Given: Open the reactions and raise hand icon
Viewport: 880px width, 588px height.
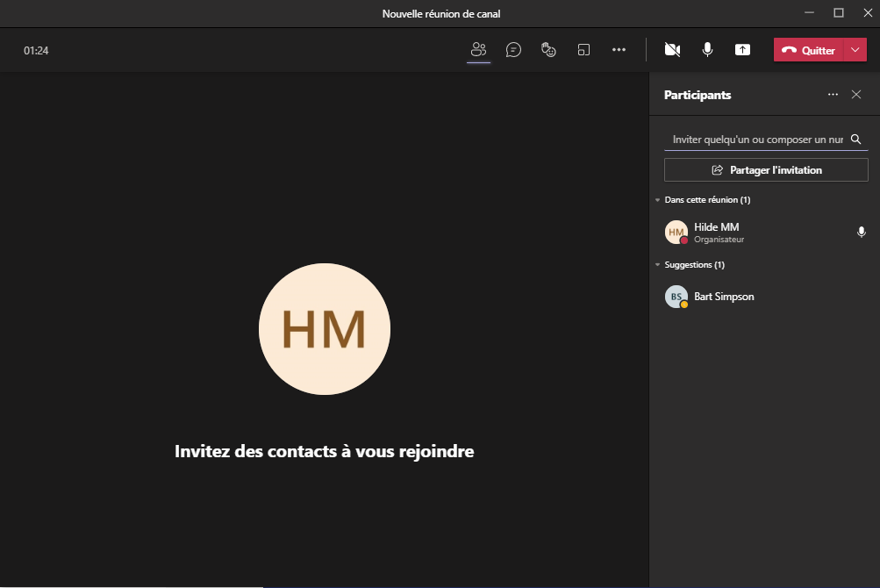Looking at the screenshot, I should pos(548,50).
